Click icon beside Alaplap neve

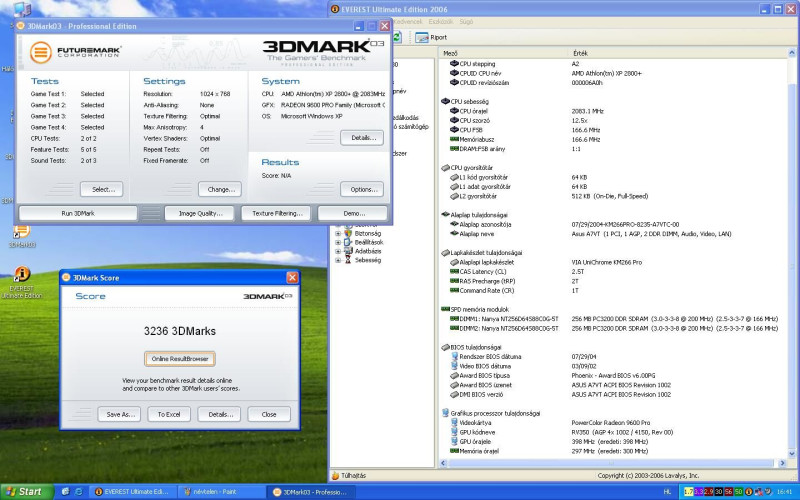point(454,234)
